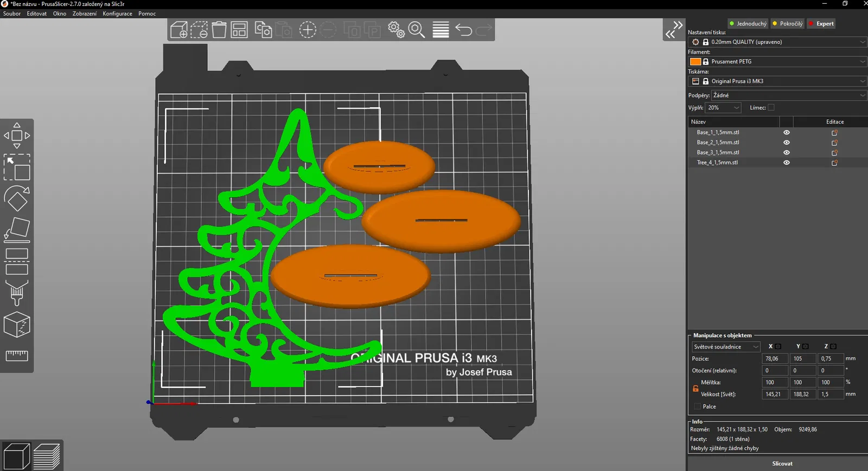Image resolution: width=868 pixels, height=471 pixels.
Task: Hide Base_2_1,5mm.stl with its eye icon
Action: (x=787, y=143)
